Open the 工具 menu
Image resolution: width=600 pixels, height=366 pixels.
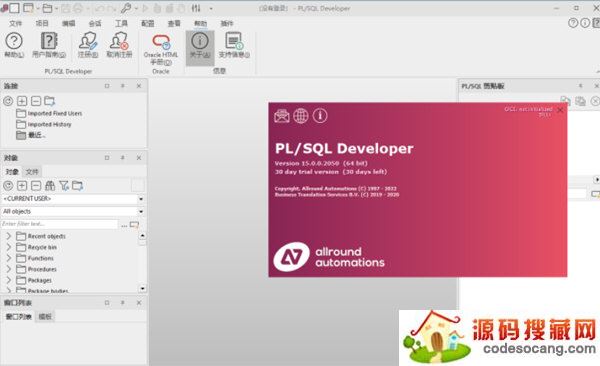pos(121,23)
